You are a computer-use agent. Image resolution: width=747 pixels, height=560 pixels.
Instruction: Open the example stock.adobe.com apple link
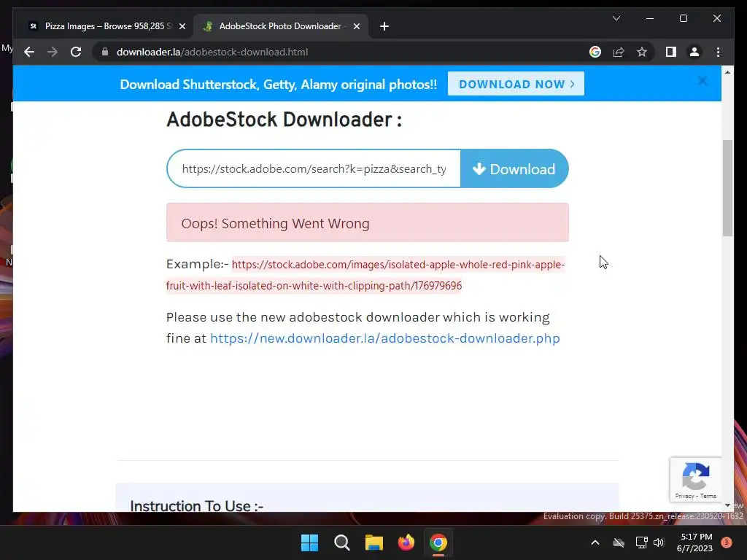(x=365, y=275)
